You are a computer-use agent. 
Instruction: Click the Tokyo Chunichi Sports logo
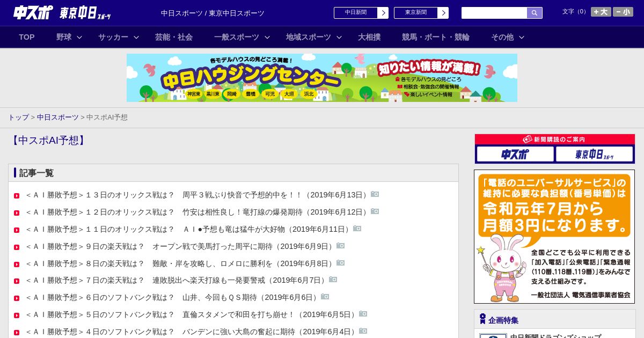click(85, 13)
